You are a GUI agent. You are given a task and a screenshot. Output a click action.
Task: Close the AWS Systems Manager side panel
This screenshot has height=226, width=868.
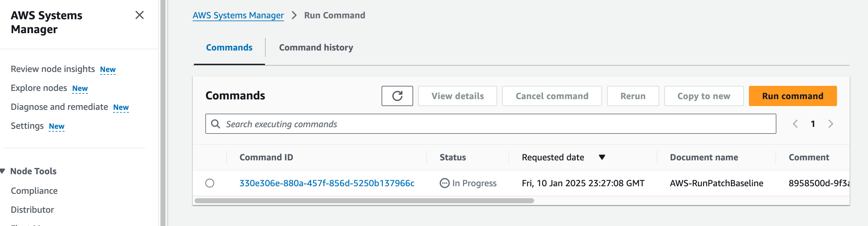click(140, 15)
